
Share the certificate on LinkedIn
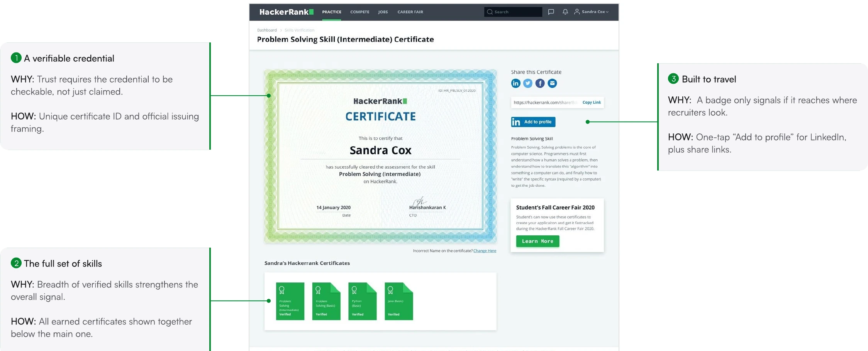coord(515,83)
